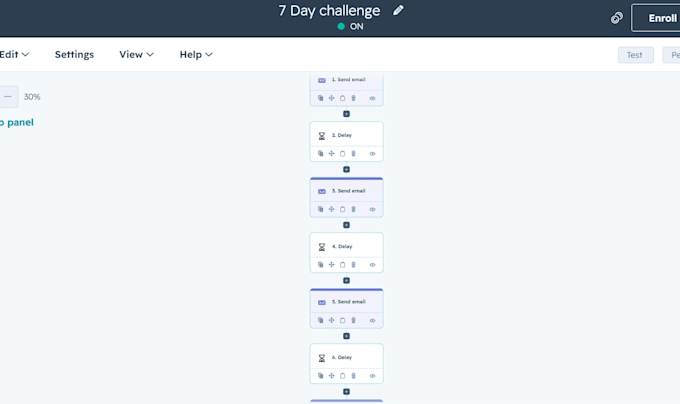Delete the 6. Delay action

[353, 376]
